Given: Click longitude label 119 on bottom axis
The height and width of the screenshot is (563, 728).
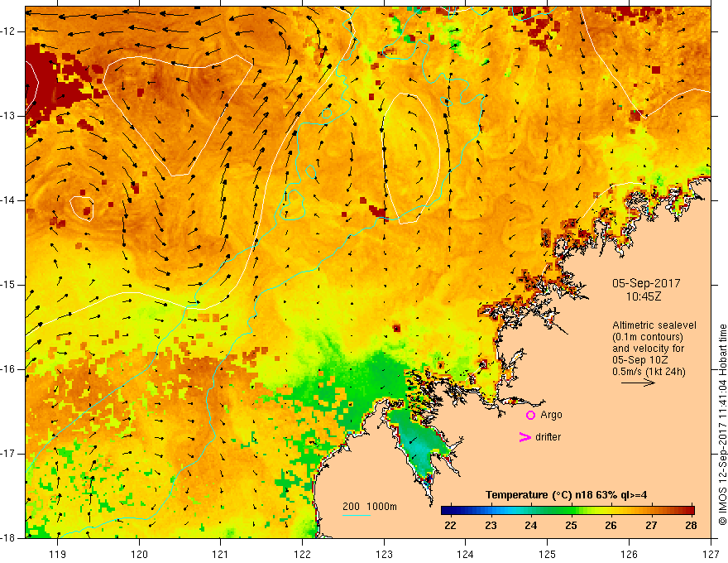Looking at the screenshot, I should coord(58,554).
